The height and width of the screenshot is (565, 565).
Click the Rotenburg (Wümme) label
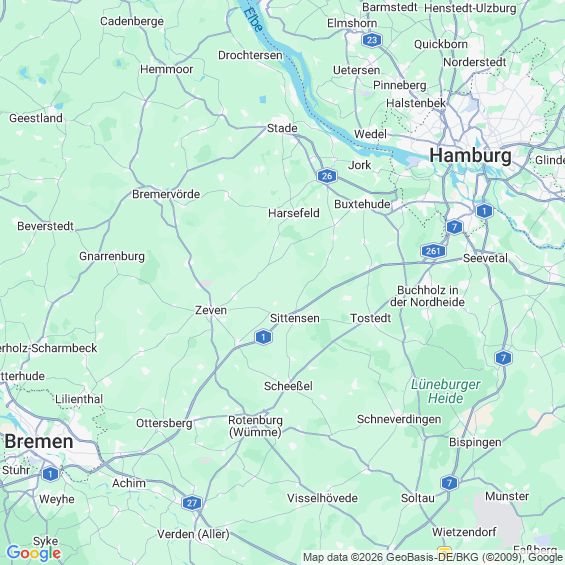255,426
